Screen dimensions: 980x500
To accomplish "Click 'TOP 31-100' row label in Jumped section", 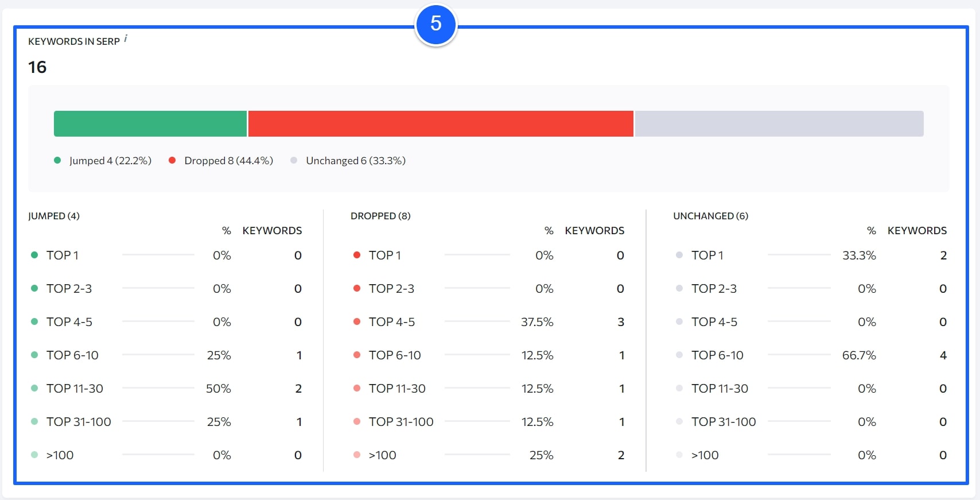I will 79,422.
